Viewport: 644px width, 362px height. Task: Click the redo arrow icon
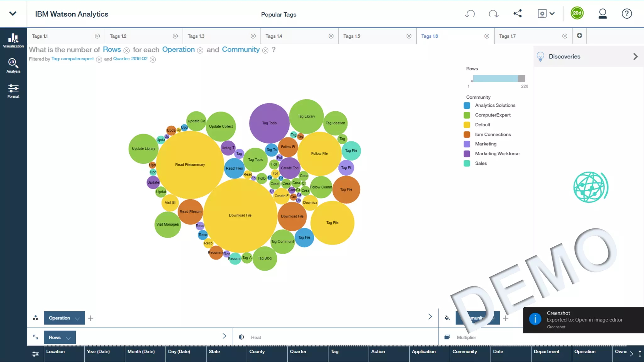[493, 14]
